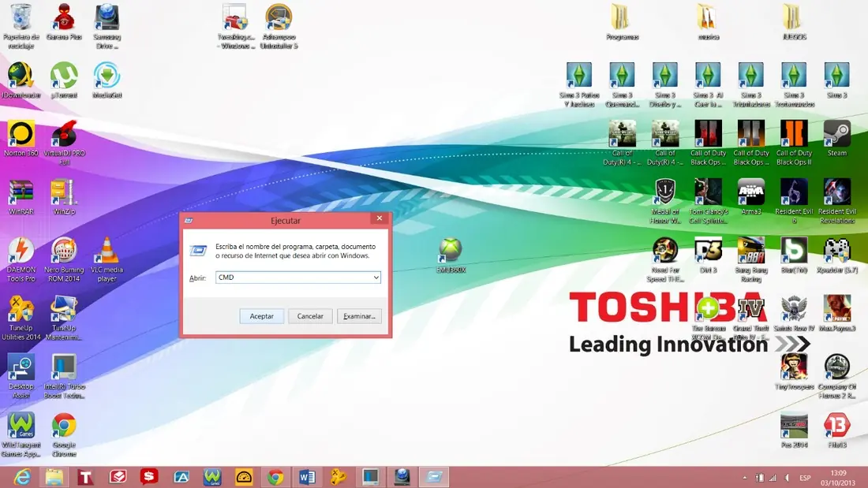This screenshot has height=488, width=868.
Task: Select the EMU360X Xbox icon
Action: click(451, 255)
